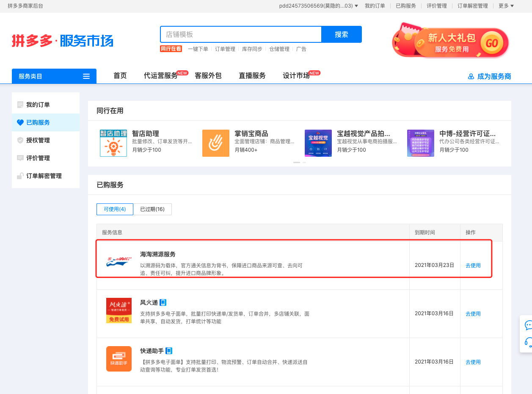Open the 服务类目 category menu

[x=54, y=76]
